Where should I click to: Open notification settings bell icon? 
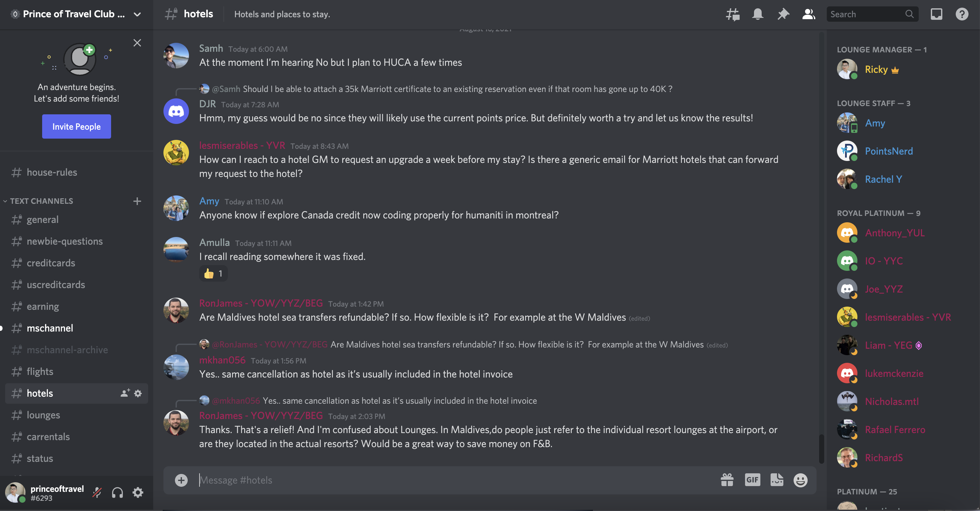point(758,14)
